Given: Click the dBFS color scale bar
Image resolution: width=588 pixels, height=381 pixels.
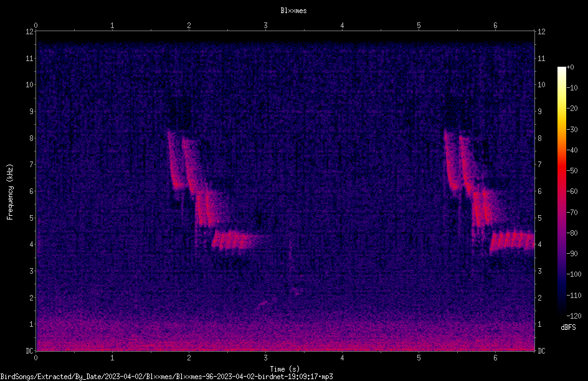Looking at the screenshot, I should point(562,191).
